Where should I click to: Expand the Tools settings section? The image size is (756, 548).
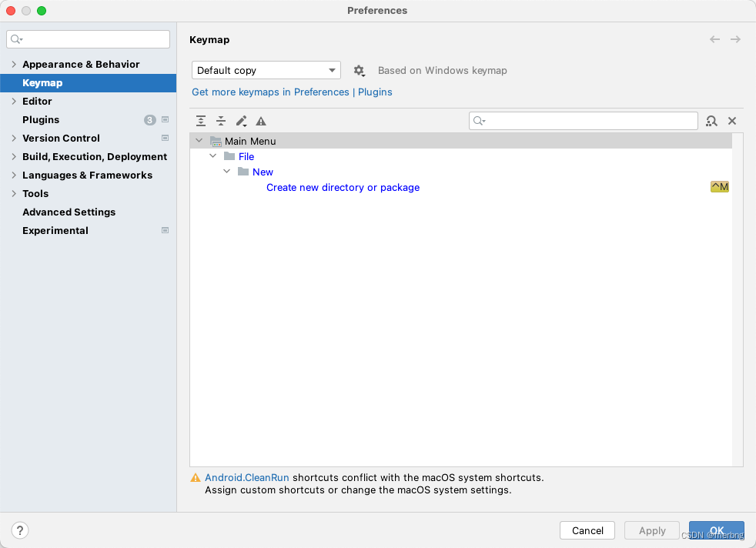[14, 193]
